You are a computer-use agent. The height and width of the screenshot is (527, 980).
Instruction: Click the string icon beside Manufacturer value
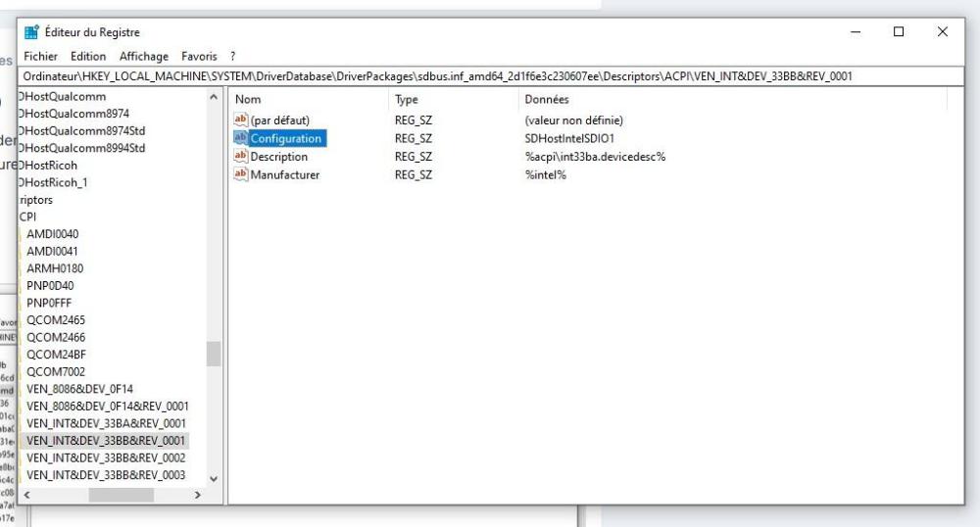coord(241,174)
